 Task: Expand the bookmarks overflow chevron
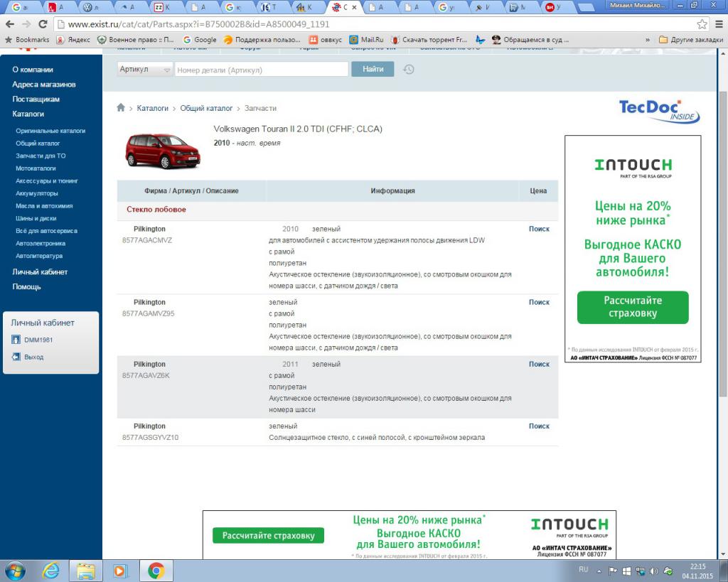[x=647, y=40]
